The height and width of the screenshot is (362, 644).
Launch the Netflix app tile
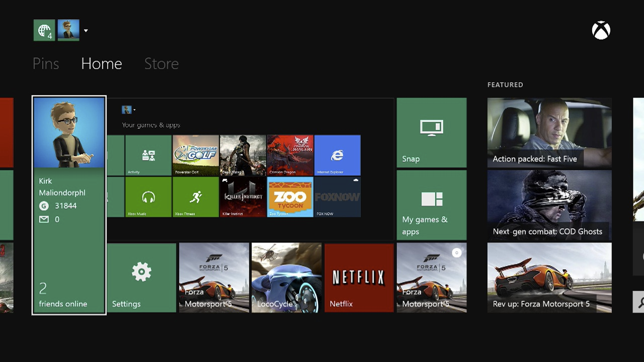tap(359, 278)
